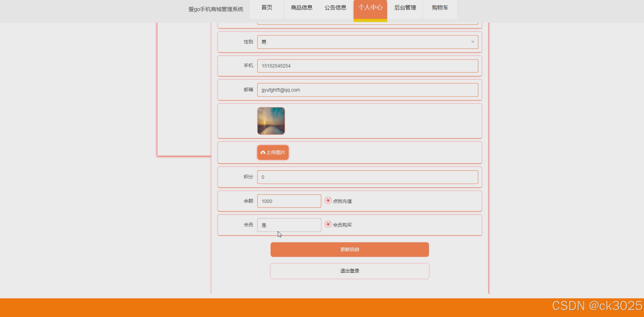644x317 pixels.
Task: Click the 余额 balance field showing 1000
Action: pos(289,201)
